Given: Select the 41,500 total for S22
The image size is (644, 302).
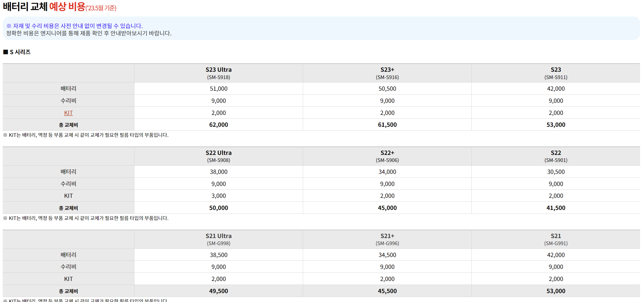Looking at the screenshot, I should point(556,208).
